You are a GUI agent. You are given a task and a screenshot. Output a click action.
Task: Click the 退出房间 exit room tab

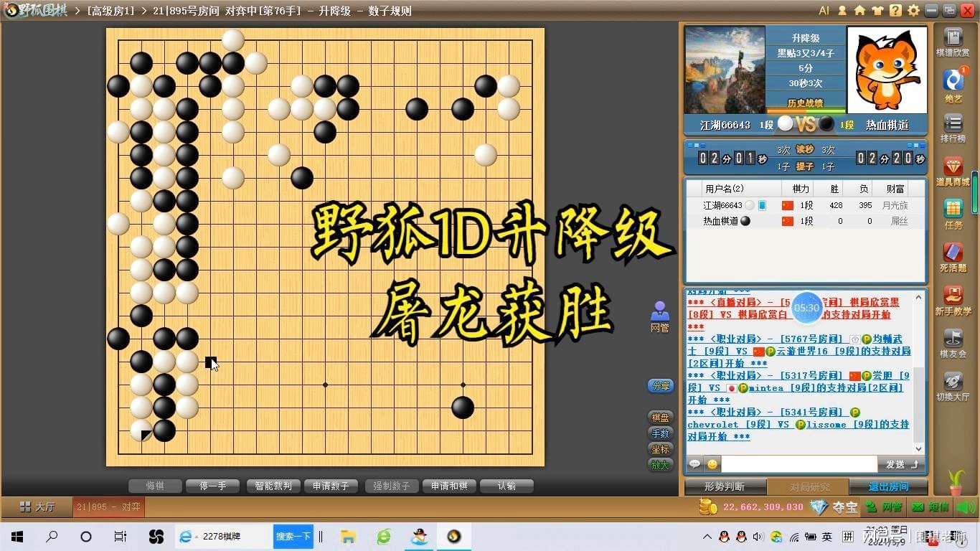click(x=888, y=487)
